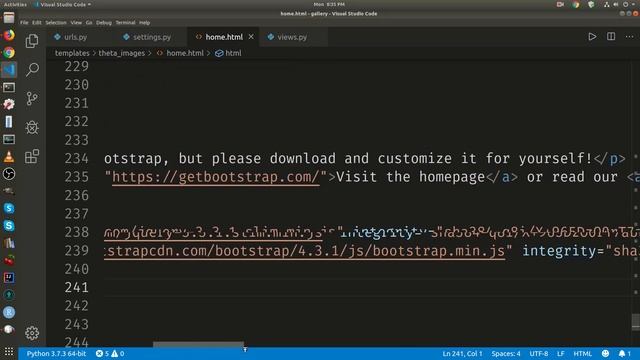
Task: Open the Edit menu
Action: tap(37, 22)
